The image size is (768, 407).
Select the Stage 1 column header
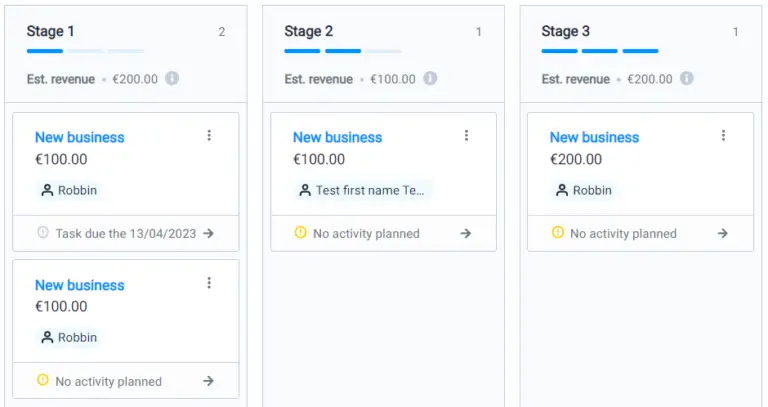(51, 31)
